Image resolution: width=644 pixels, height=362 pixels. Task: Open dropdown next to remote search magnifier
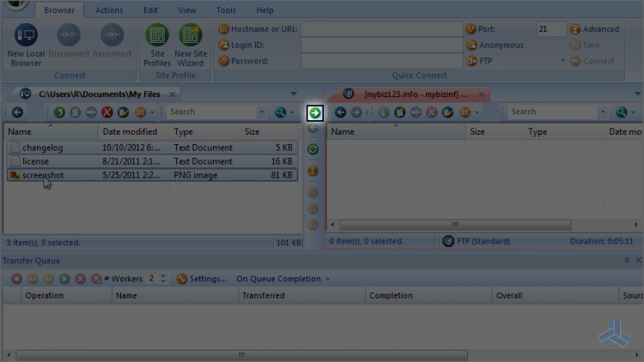point(634,112)
